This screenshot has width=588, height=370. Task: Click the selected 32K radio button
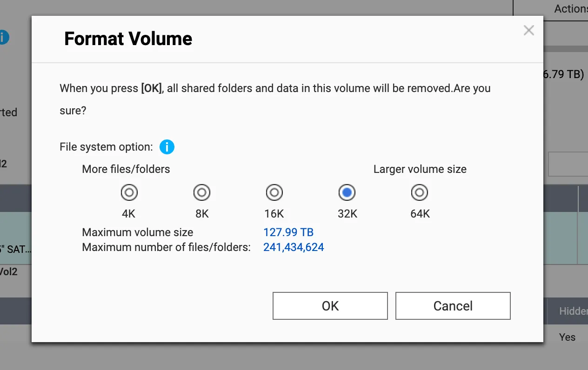(347, 192)
